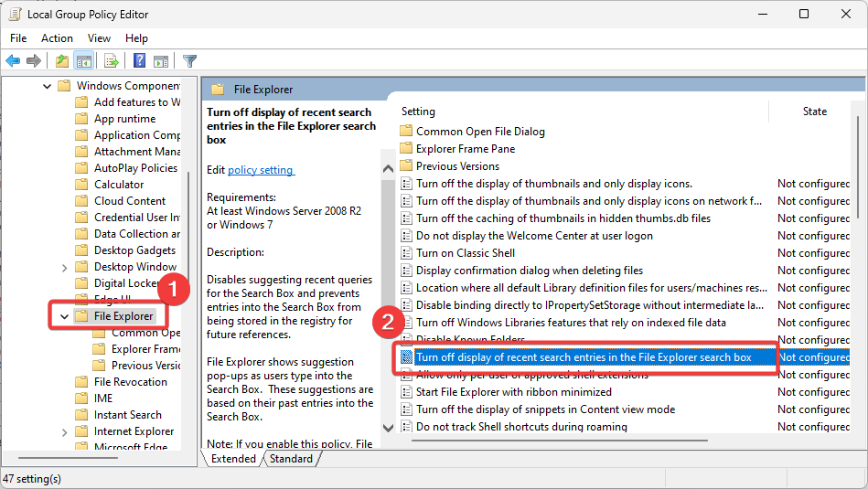Image resolution: width=868 pixels, height=489 pixels.
Task: Click the settings list horizontal scrollbar
Action: point(560,441)
